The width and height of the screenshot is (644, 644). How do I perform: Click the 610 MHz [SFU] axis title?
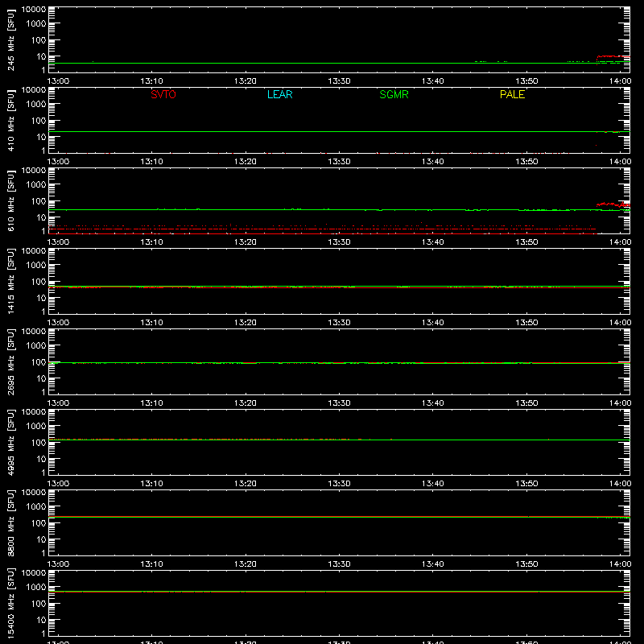pyautogui.click(x=10, y=200)
